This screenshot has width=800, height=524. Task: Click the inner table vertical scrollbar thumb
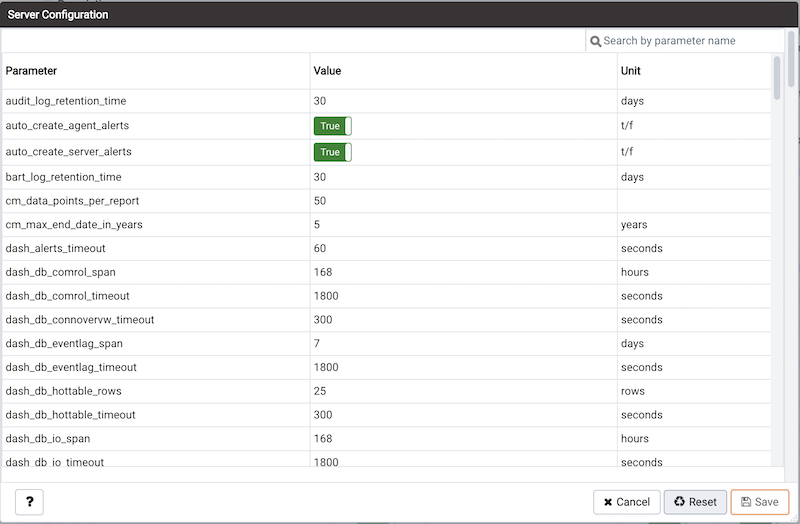click(777, 78)
